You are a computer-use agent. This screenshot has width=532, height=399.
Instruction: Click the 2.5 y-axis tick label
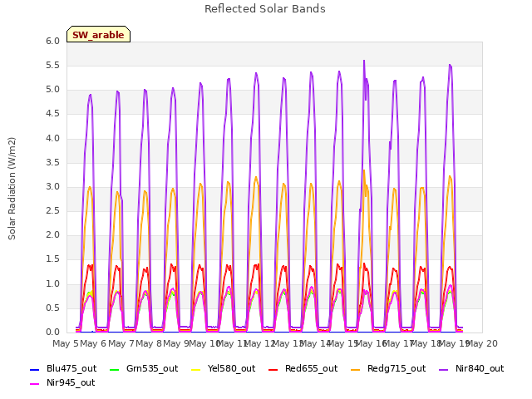click(52, 211)
